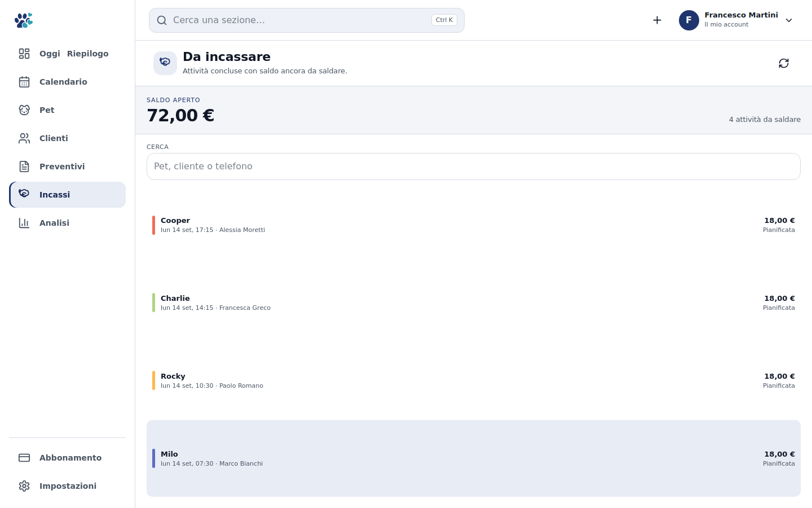Image resolution: width=812 pixels, height=508 pixels.
Task: Click the F user avatar
Action: click(689, 20)
